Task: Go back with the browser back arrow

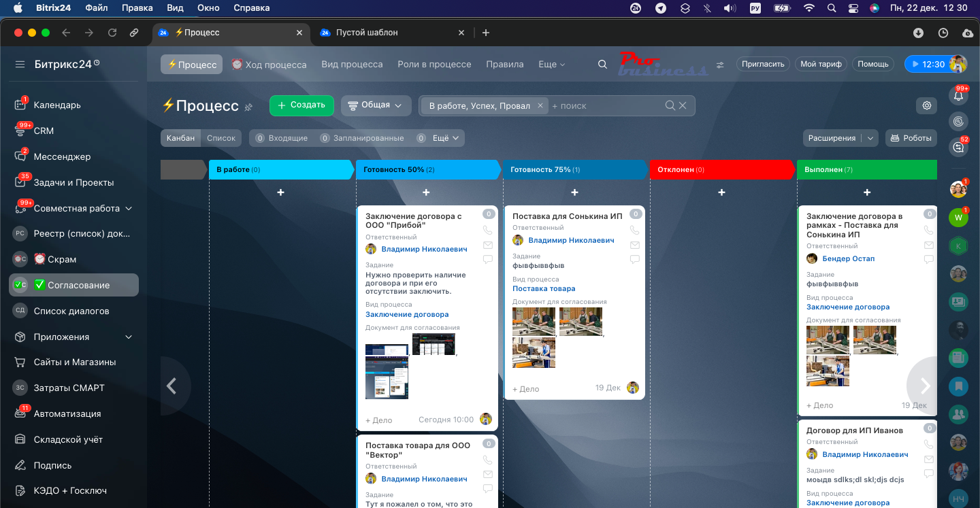Action: (x=66, y=33)
